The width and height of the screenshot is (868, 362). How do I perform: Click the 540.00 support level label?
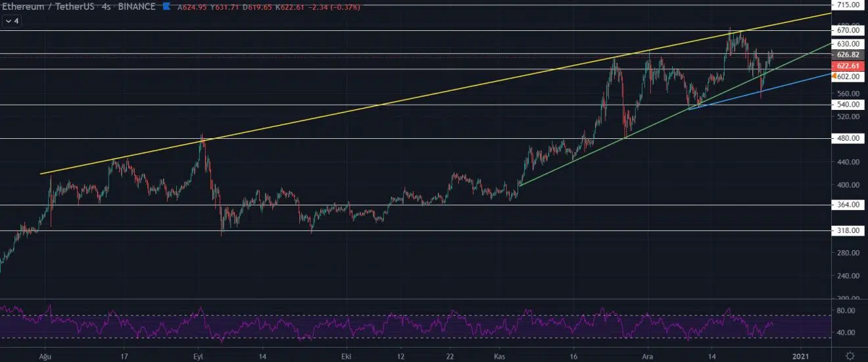(848, 105)
